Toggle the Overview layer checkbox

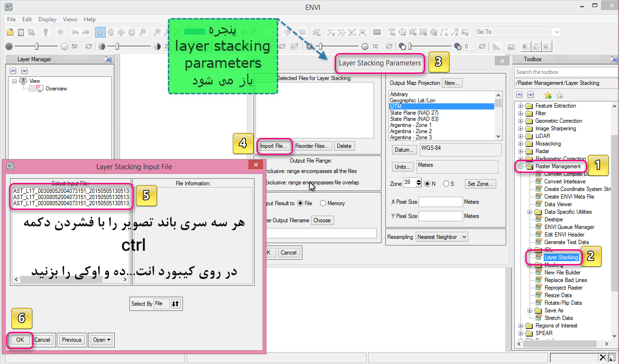[x=32, y=89]
